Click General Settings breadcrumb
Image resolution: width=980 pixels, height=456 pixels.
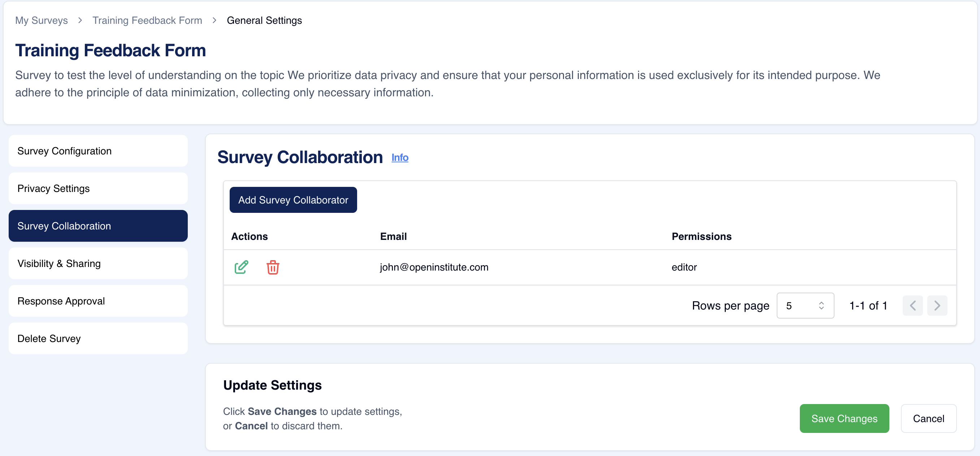click(x=264, y=20)
